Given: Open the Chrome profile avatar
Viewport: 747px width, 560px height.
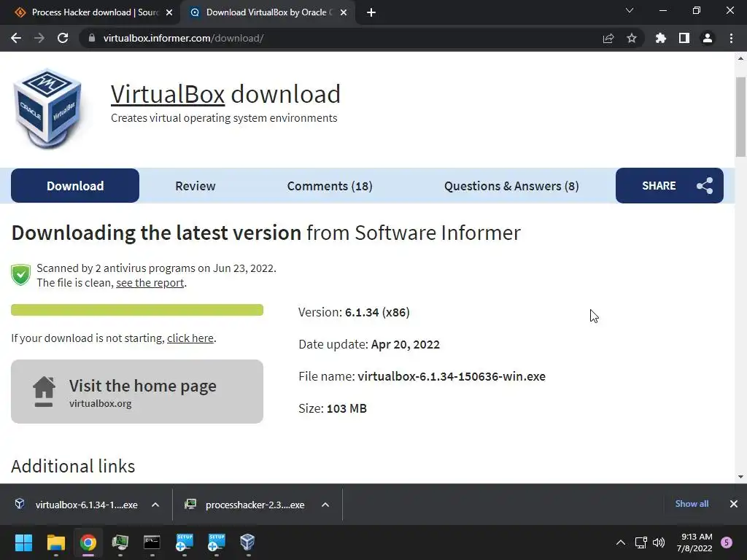Looking at the screenshot, I should [x=708, y=38].
